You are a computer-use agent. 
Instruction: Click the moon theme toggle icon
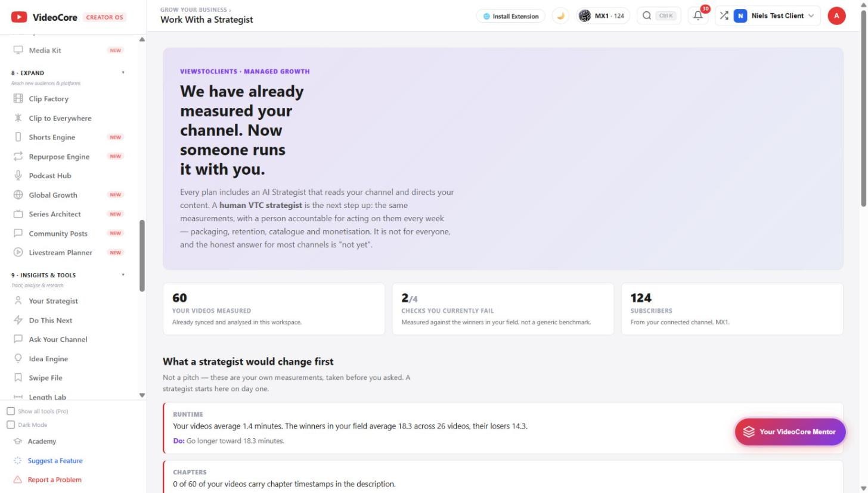click(560, 16)
